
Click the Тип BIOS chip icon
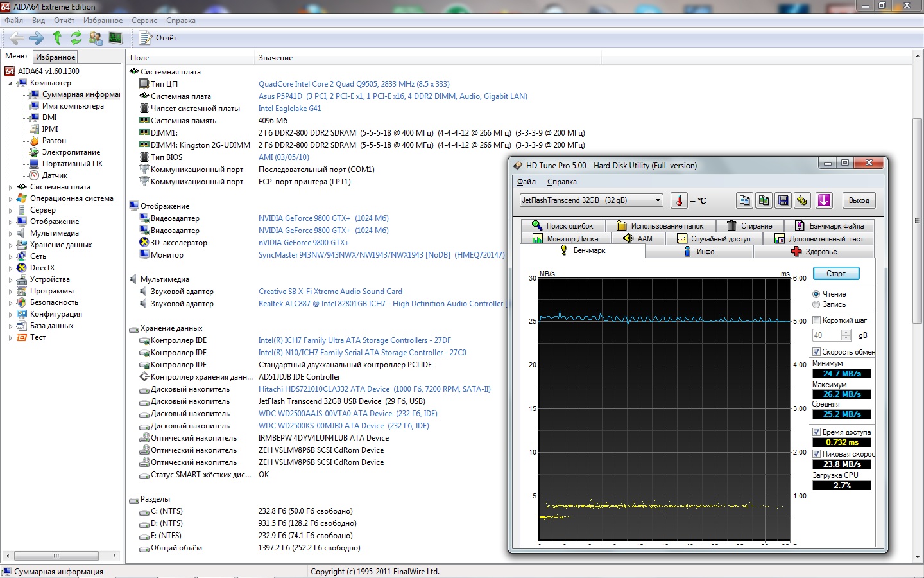(x=144, y=157)
